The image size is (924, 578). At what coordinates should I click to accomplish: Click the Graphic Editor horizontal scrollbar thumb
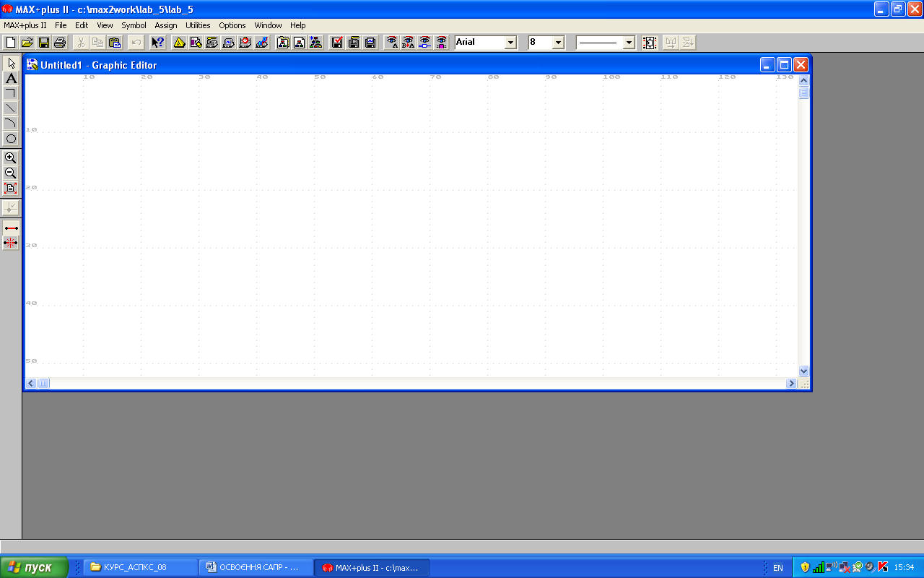click(x=44, y=383)
